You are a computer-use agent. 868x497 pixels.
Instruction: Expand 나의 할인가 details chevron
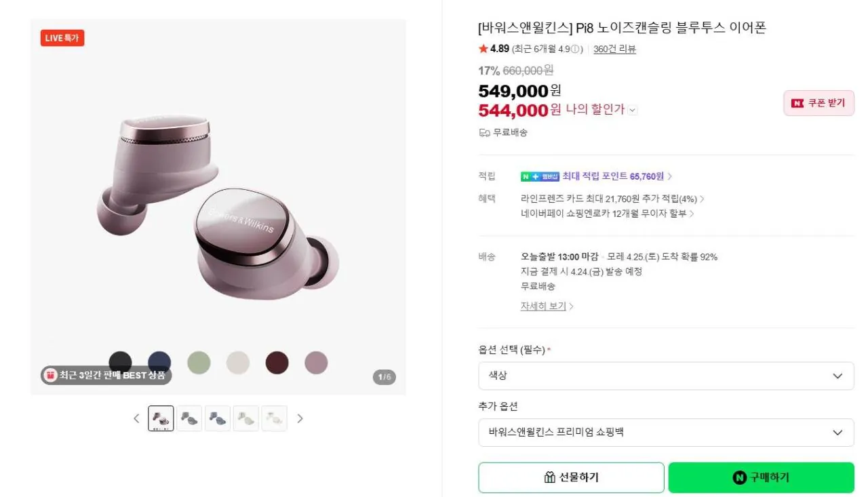[x=633, y=110]
